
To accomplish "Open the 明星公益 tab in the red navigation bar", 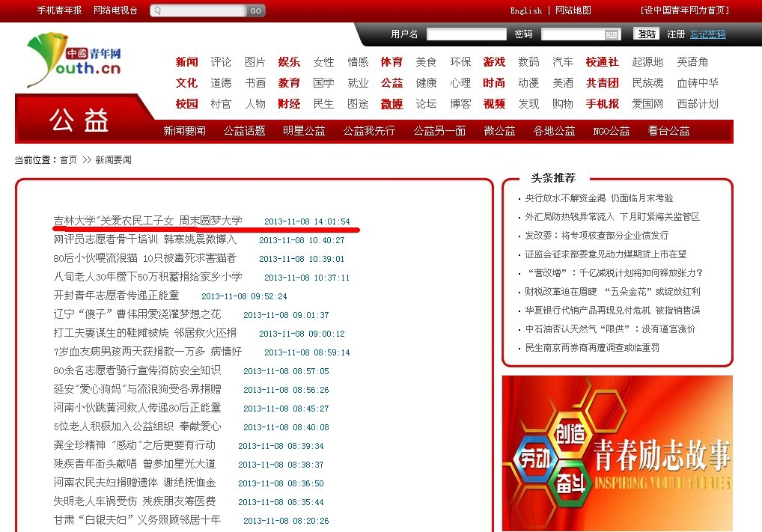I will coord(304,131).
